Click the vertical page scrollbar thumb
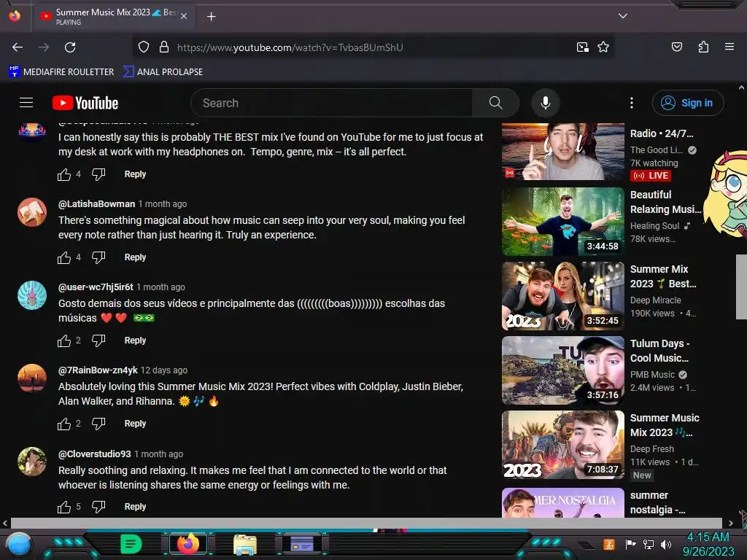Viewport: 747px width, 560px height. pyautogui.click(x=741, y=287)
